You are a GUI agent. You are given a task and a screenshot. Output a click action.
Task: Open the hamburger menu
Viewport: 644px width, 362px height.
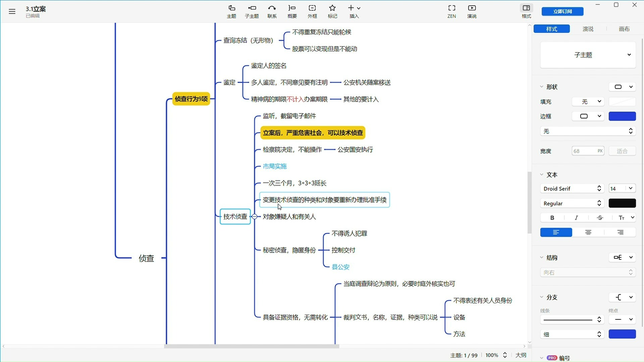[x=12, y=11]
